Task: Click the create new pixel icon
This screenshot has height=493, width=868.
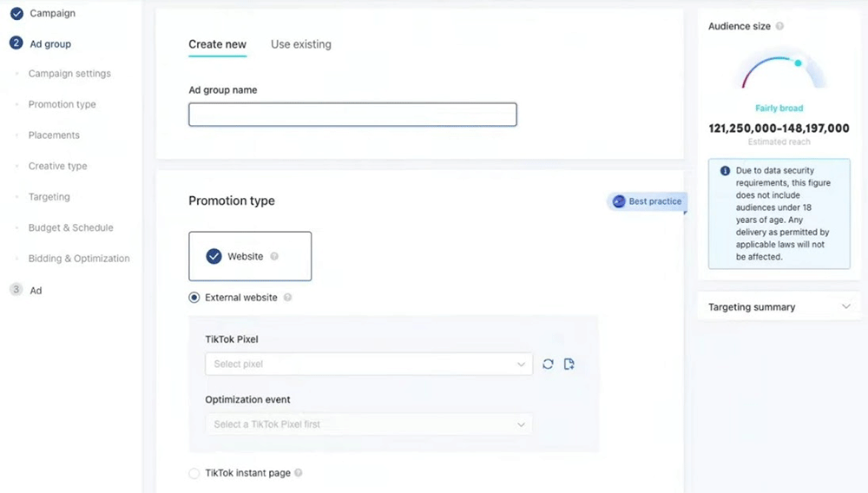Action: coord(569,364)
